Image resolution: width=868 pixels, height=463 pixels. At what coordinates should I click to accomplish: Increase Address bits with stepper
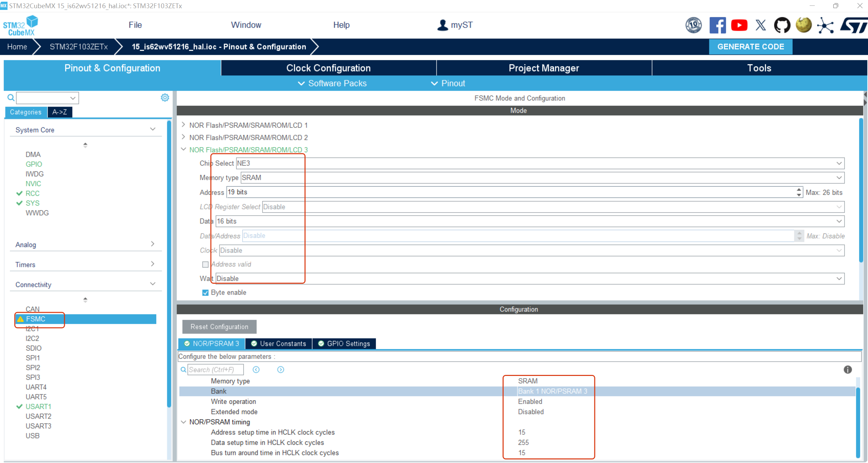click(x=799, y=190)
